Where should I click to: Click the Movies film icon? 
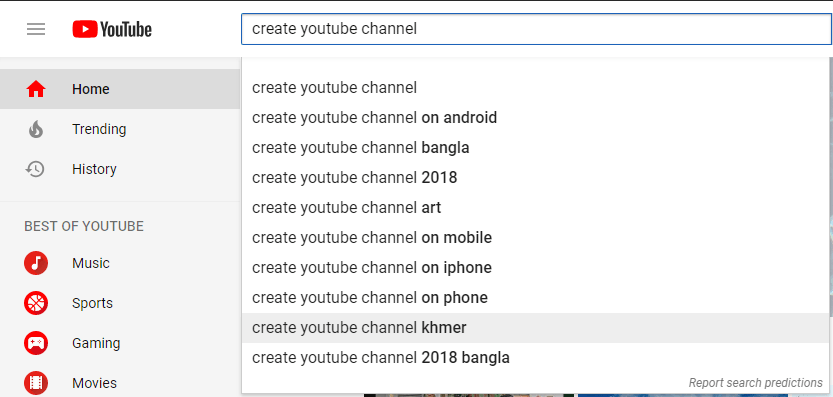pyautogui.click(x=36, y=383)
